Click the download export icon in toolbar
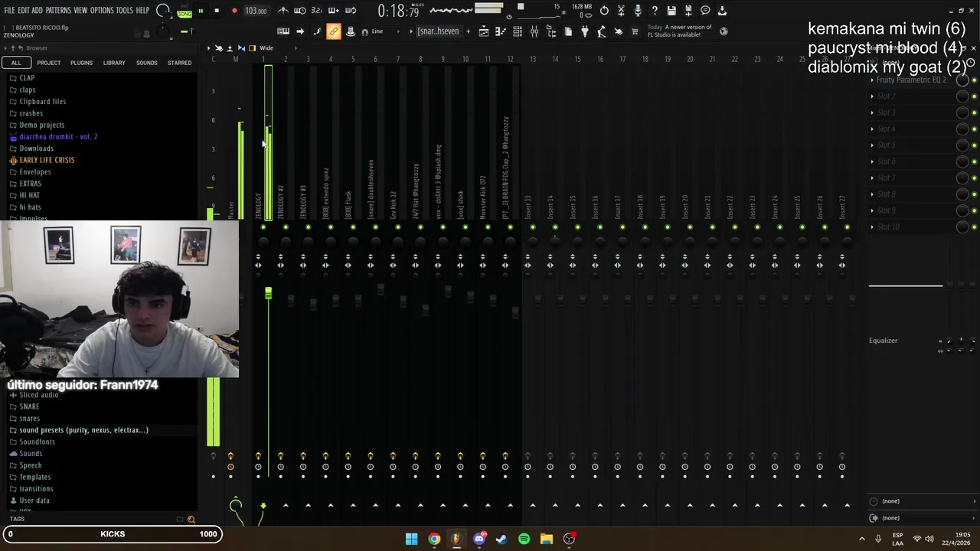This screenshot has height=551, width=980. (x=722, y=11)
